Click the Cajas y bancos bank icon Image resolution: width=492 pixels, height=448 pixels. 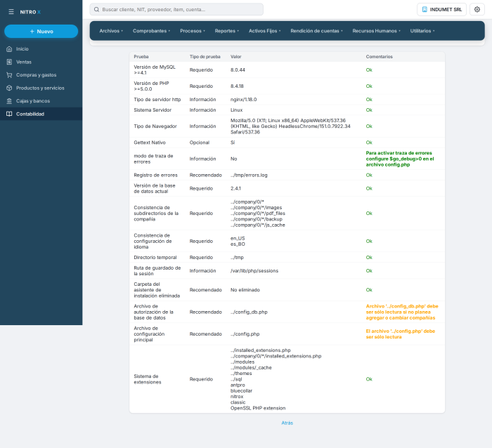click(9, 101)
